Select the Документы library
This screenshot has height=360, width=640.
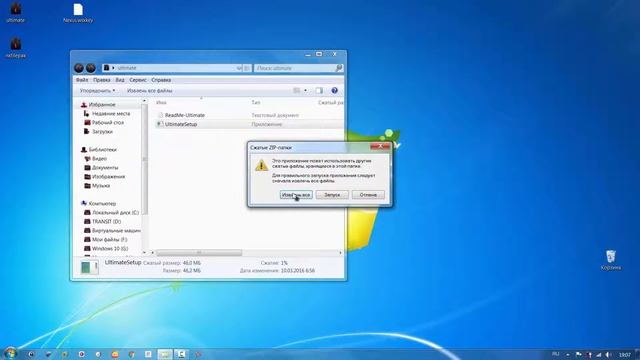click(105, 168)
